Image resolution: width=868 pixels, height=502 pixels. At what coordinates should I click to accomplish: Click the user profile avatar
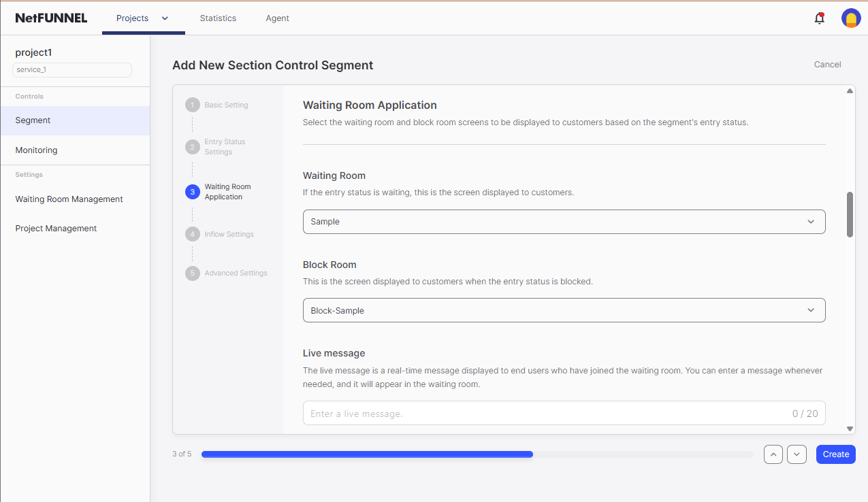click(851, 18)
